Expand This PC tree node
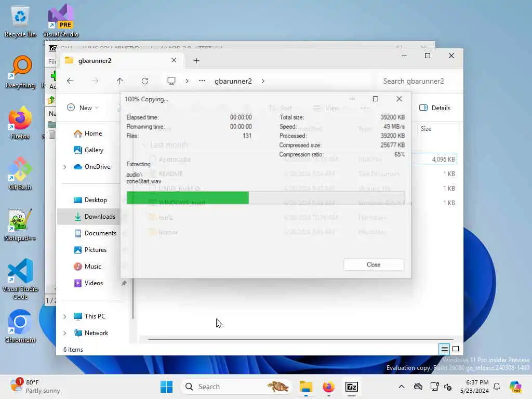 coord(65,316)
